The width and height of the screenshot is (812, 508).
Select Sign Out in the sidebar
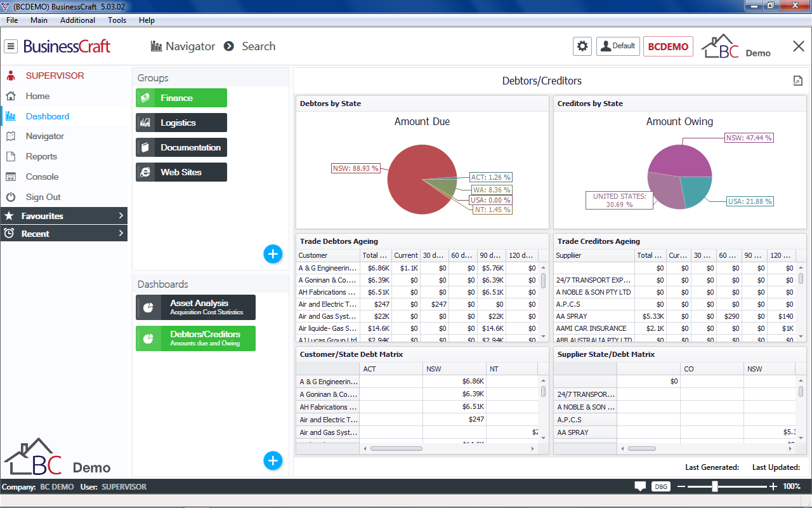[x=43, y=197]
